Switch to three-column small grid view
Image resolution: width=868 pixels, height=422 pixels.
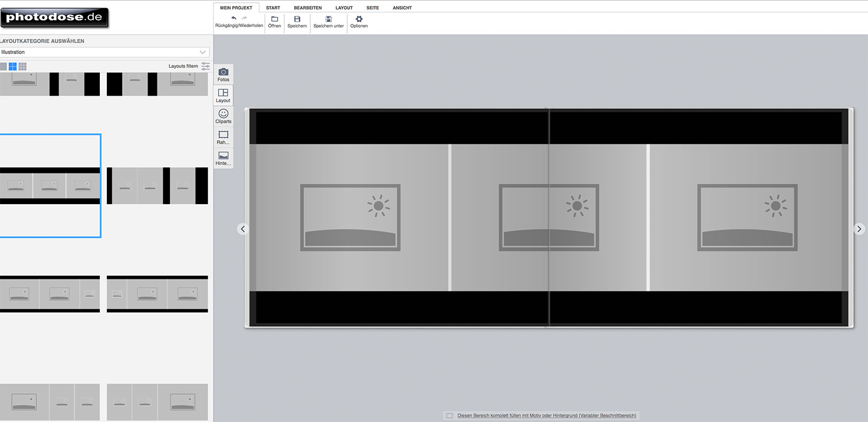[x=22, y=66]
